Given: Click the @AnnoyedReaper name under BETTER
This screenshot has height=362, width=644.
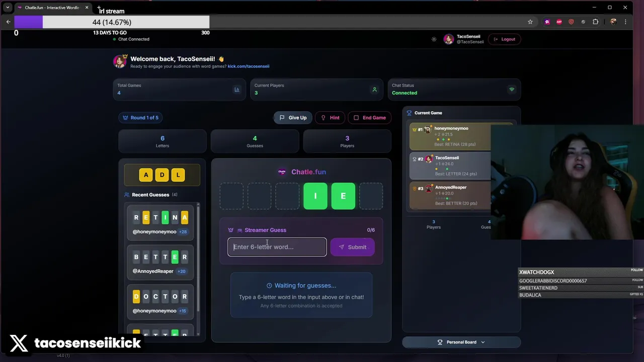Looking at the screenshot, I should coord(153,271).
